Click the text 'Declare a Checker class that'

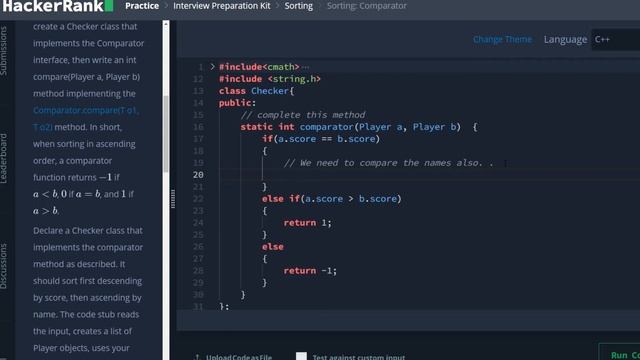point(88,231)
